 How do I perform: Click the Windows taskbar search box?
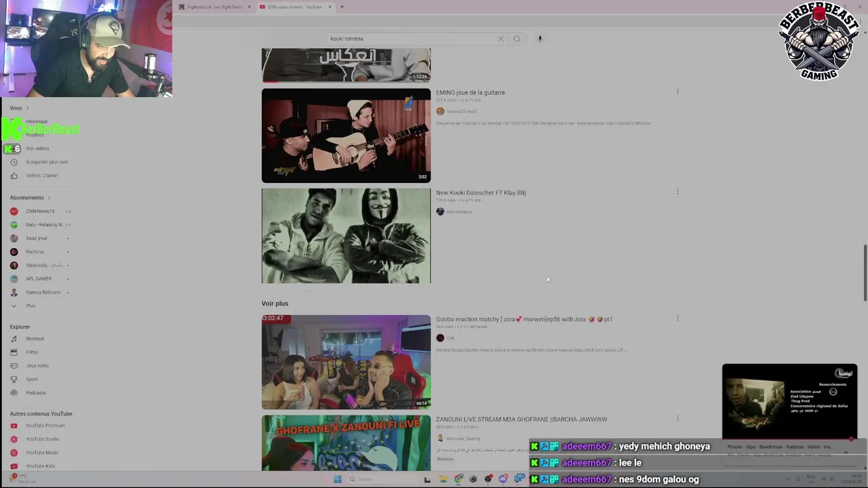point(382,479)
